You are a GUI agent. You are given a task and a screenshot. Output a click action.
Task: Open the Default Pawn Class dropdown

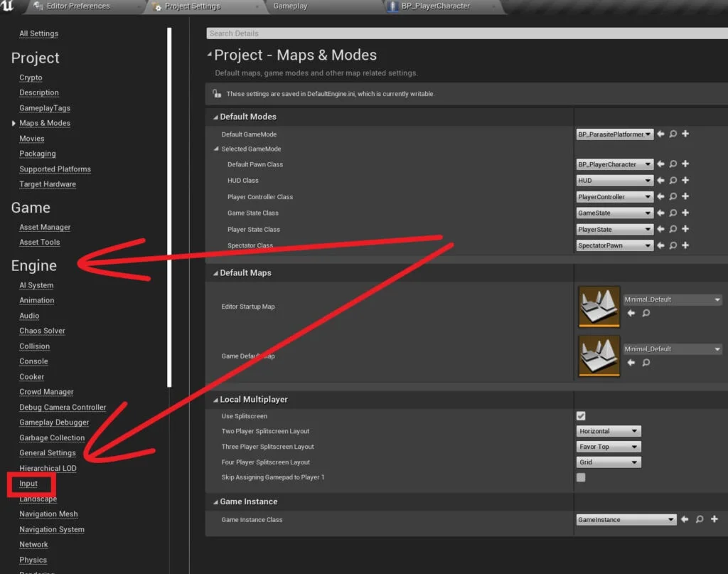click(x=615, y=164)
